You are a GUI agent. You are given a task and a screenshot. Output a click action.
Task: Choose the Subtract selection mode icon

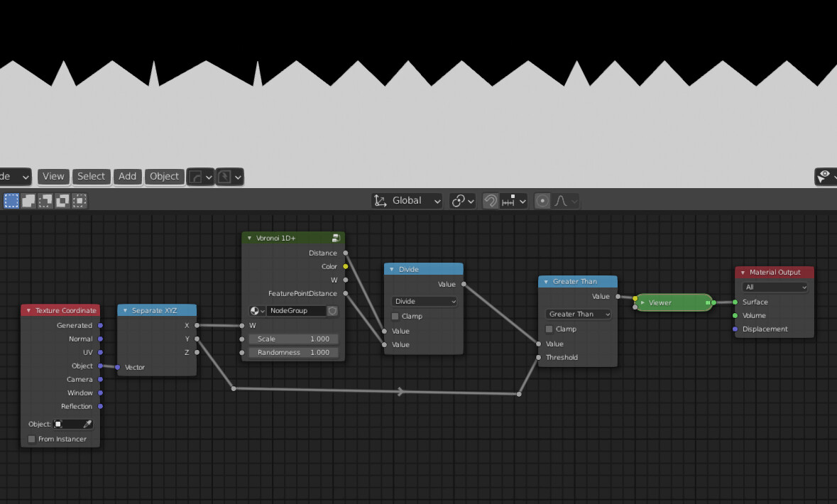[x=45, y=201]
